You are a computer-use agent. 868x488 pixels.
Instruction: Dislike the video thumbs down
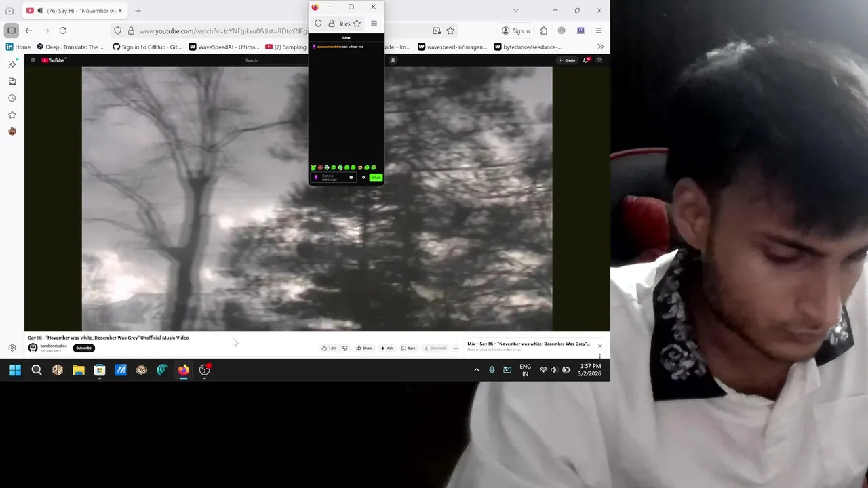click(x=344, y=348)
